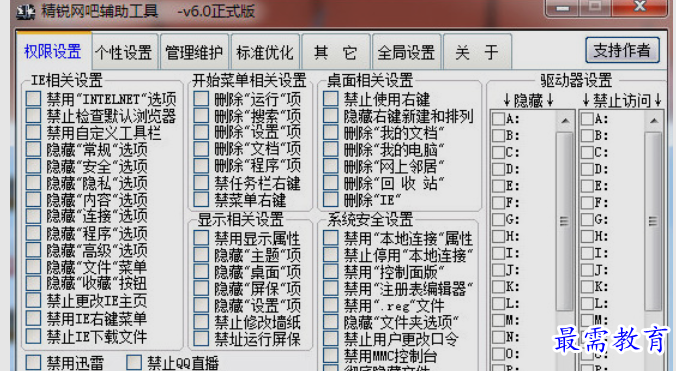Tick 删除"程序"项
Screen dimensions: 676x371
point(201,165)
